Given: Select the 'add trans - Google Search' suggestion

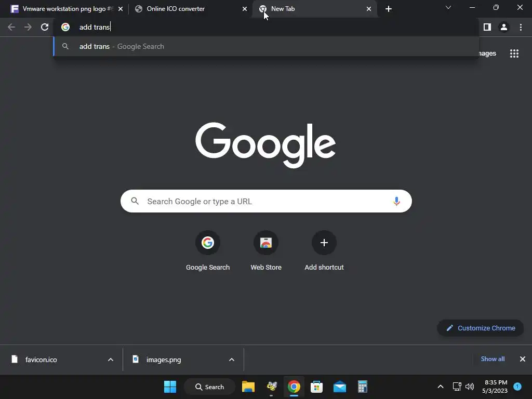Looking at the screenshot, I should coord(266,46).
